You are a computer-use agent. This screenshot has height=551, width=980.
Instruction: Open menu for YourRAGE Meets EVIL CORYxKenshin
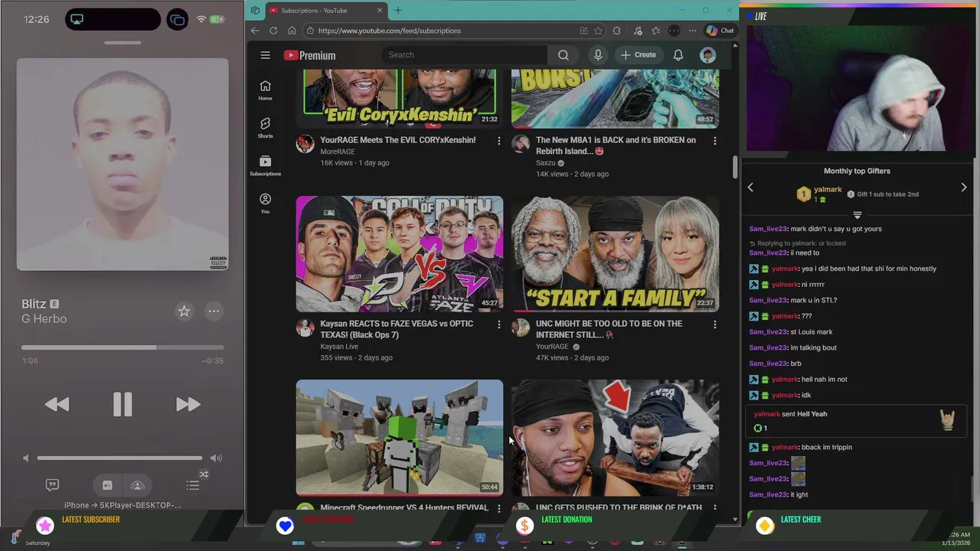(499, 141)
